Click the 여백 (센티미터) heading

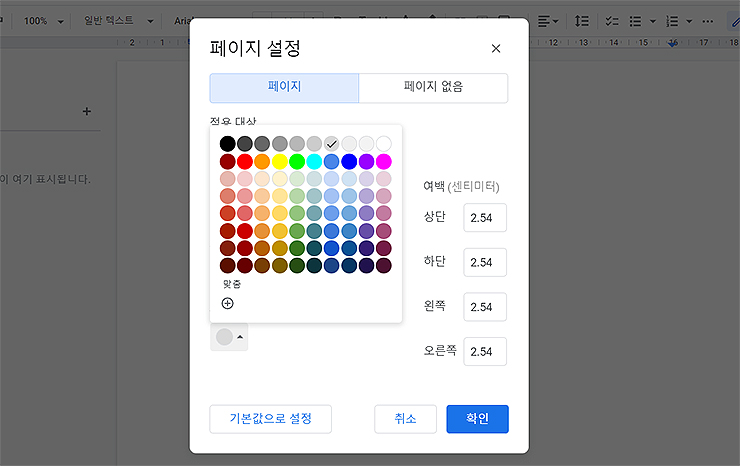point(461,186)
